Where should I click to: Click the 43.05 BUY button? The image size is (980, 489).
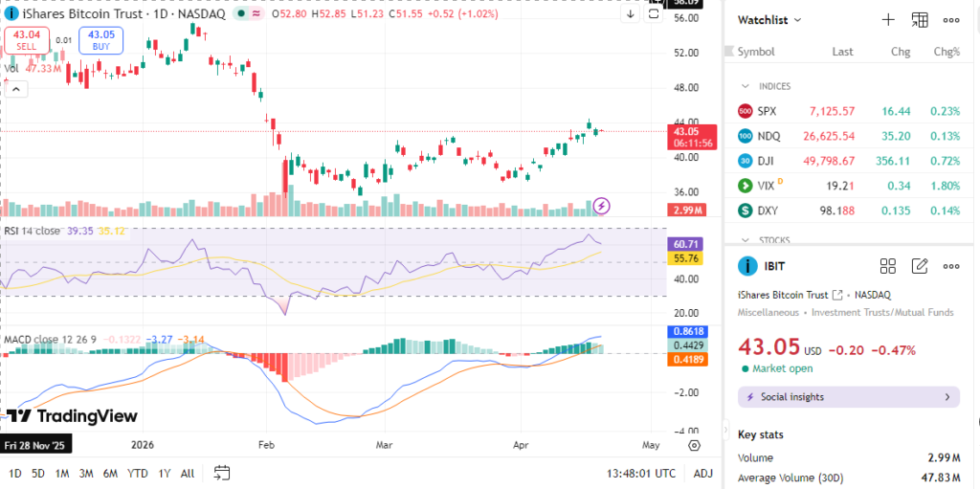[x=100, y=40]
